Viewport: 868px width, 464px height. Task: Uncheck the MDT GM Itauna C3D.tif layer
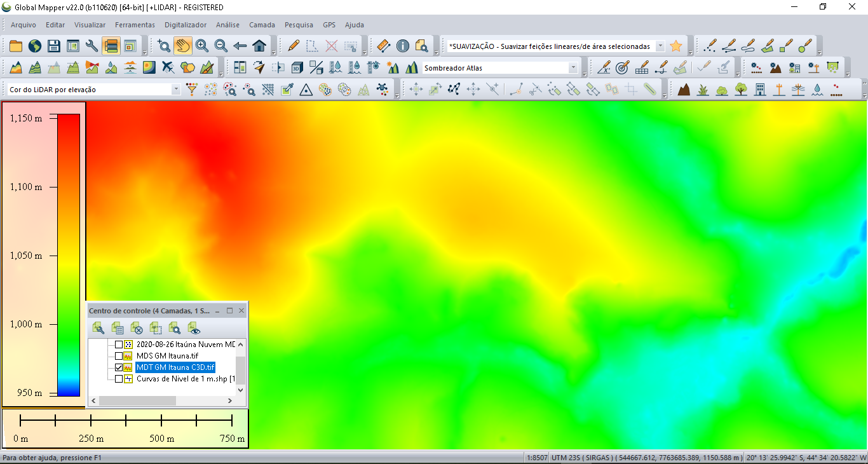tap(119, 367)
